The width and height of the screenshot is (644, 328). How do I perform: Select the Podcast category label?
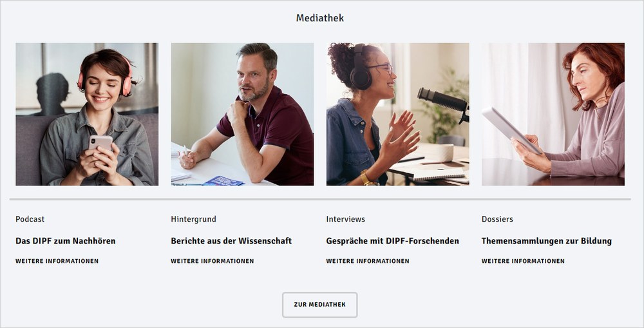click(x=30, y=219)
